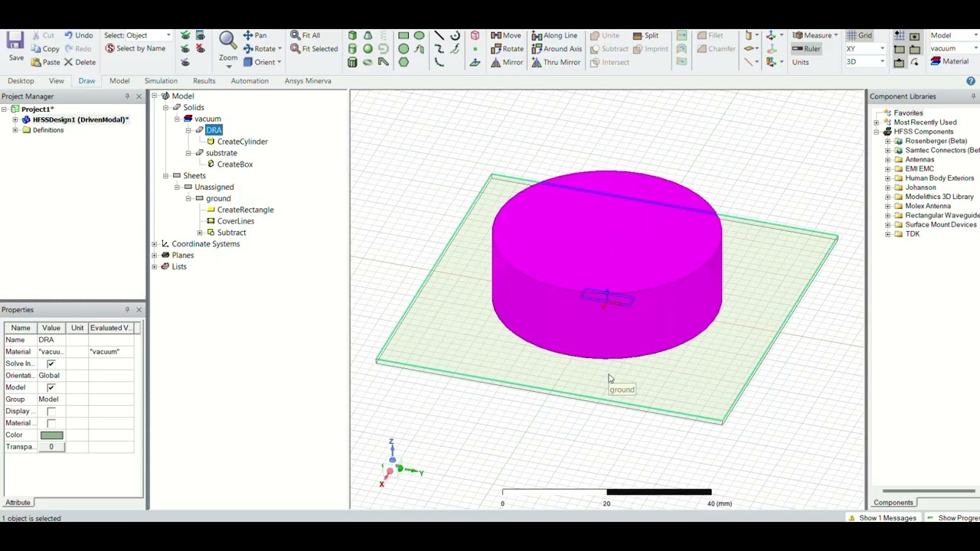Click the DRA Color swatch
The height and width of the screenshot is (551, 980).
[51, 435]
